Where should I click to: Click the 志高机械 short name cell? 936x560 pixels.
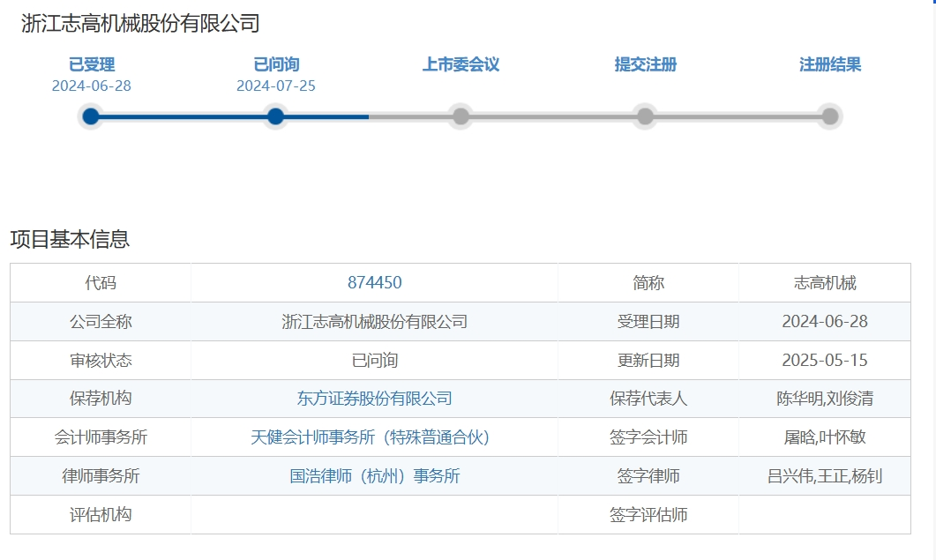click(x=824, y=282)
